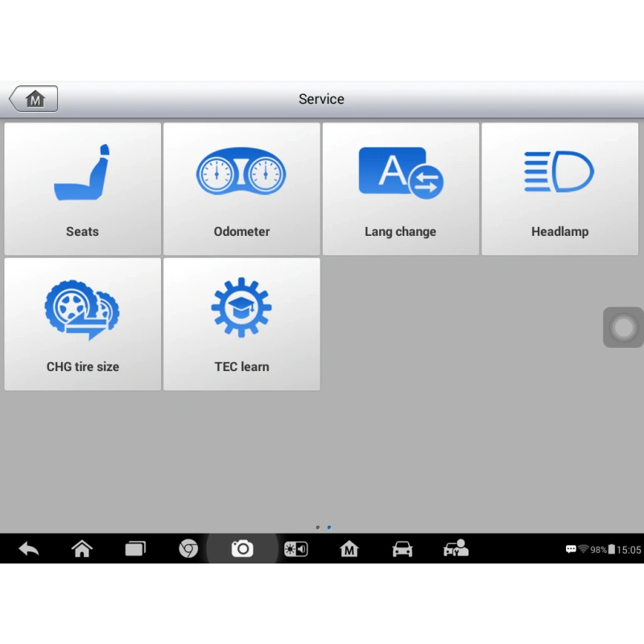
Task: Tap the Service title text
Action: (x=321, y=99)
